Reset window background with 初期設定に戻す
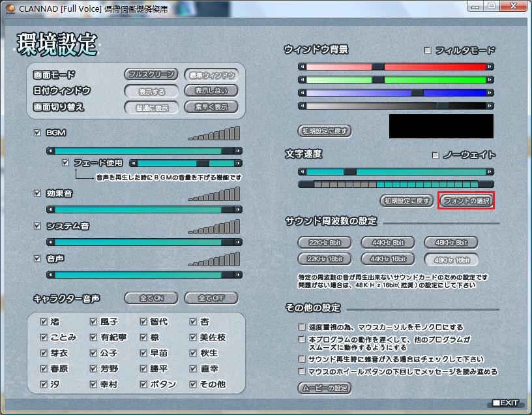The image size is (532, 415). point(325,131)
